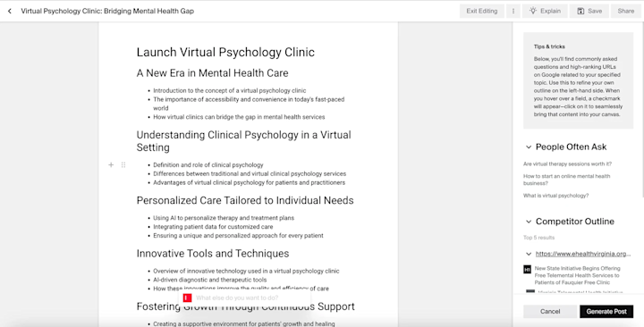Click bullet 'Advantages of virtual clinical psychology for patients'
644x327 pixels.
click(250, 182)
